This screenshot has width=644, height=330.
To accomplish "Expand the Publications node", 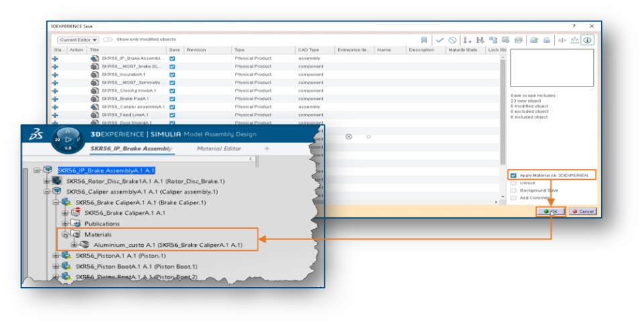I will [65, 224].
